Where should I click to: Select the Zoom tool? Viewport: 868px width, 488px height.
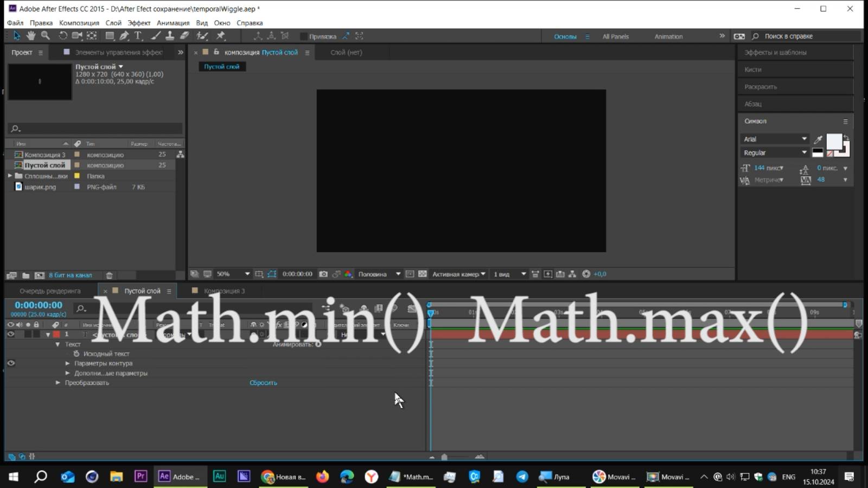45,36
